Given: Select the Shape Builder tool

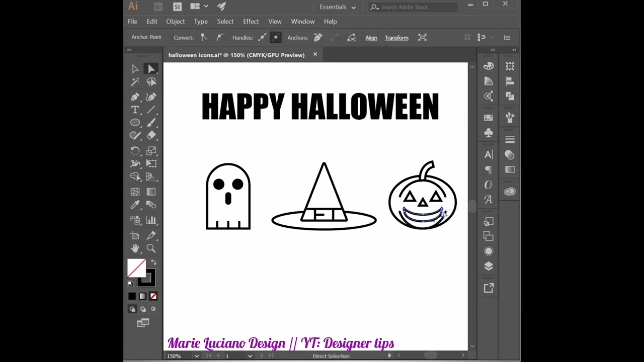Looking at the screenshot, I should point(135,176).
